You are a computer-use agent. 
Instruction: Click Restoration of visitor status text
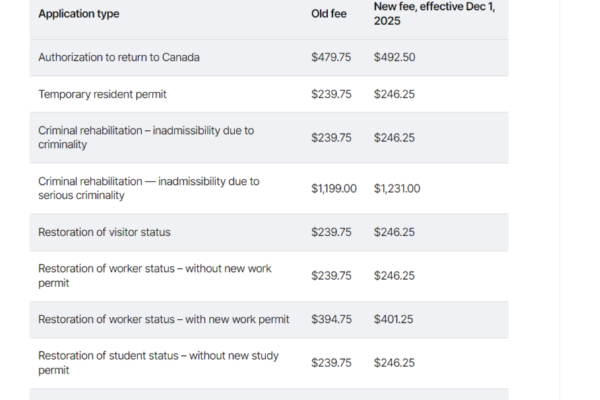tap(104, 232)
